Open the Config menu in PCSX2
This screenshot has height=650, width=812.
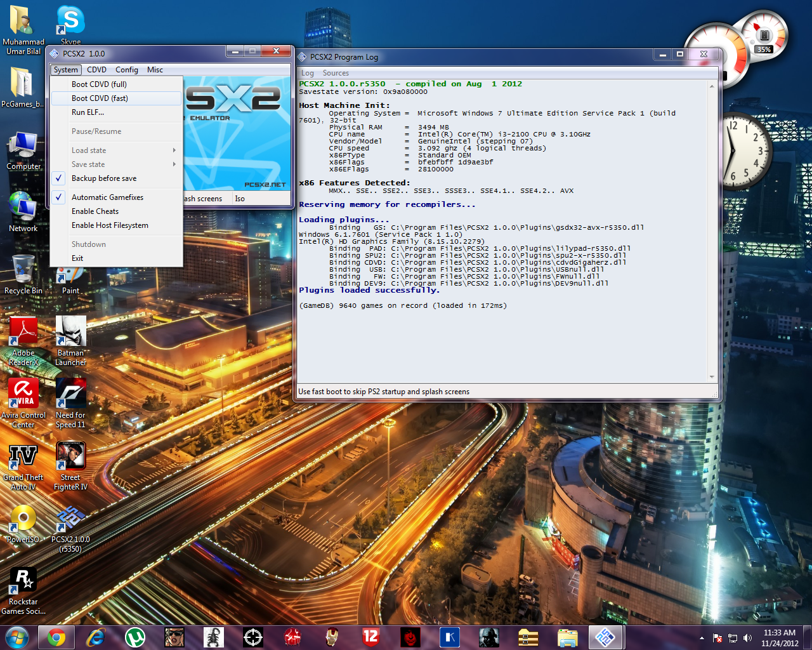pos(127,70)
